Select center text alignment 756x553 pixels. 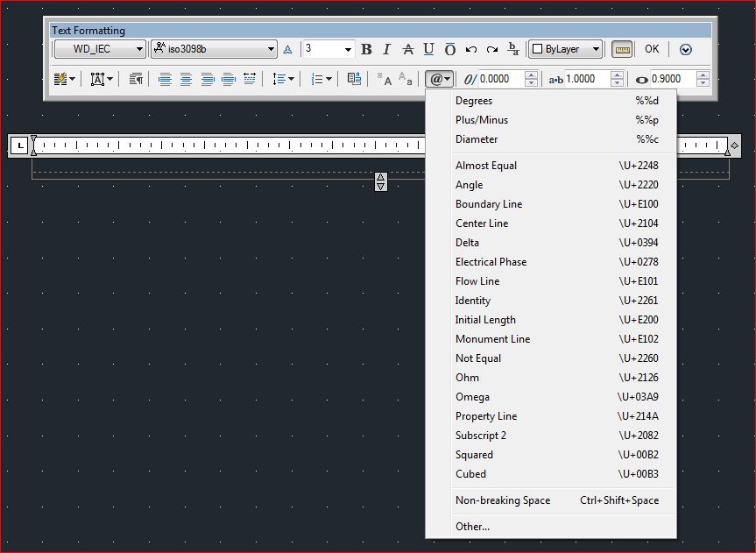point(187,78)
